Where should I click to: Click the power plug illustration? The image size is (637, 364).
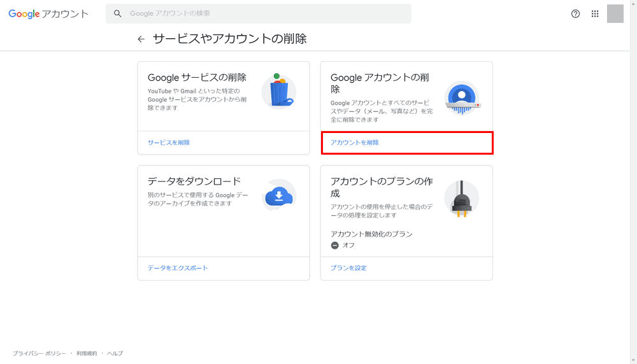point(461,199)
